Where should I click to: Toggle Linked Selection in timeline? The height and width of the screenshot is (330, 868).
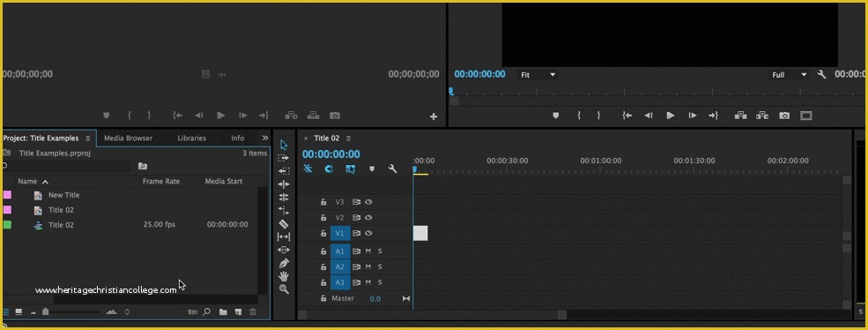tap(351, 169)
